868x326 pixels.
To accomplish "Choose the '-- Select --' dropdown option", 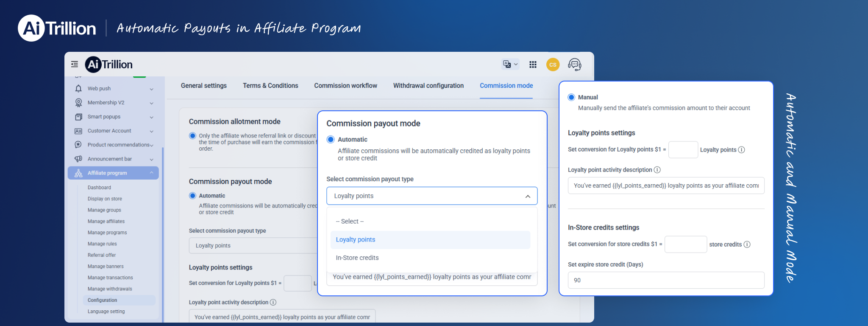I will point(430,222).
